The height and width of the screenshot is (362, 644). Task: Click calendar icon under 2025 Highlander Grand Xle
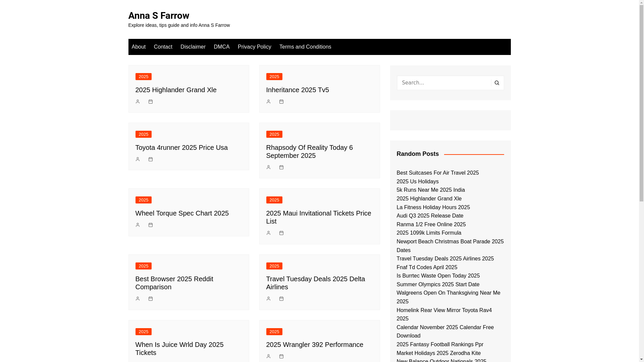[151, 102]
